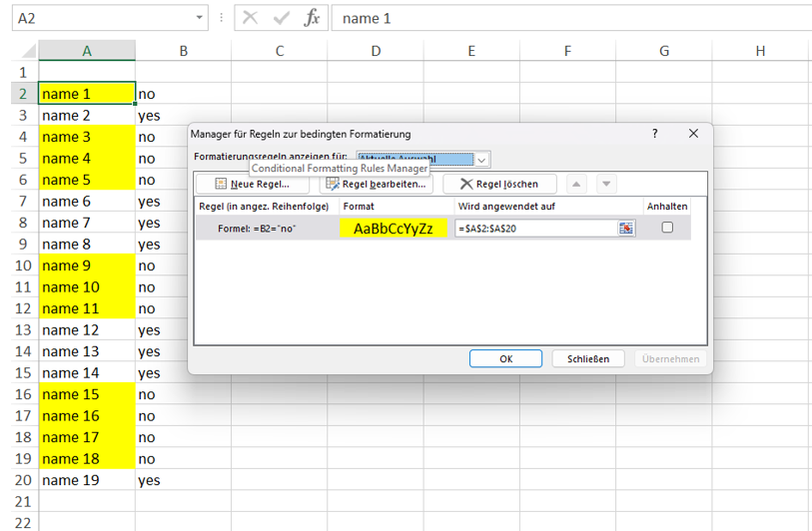Select row 21 header

click(x=24, y=501)
